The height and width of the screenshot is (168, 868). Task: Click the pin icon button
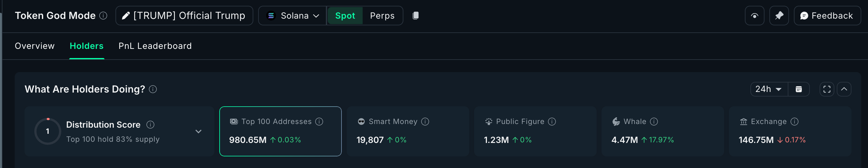tap(779, 16)
